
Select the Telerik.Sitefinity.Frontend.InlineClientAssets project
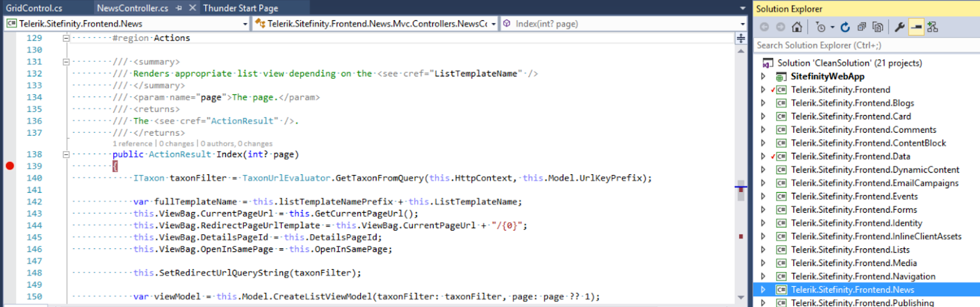[x=876, y=236]
